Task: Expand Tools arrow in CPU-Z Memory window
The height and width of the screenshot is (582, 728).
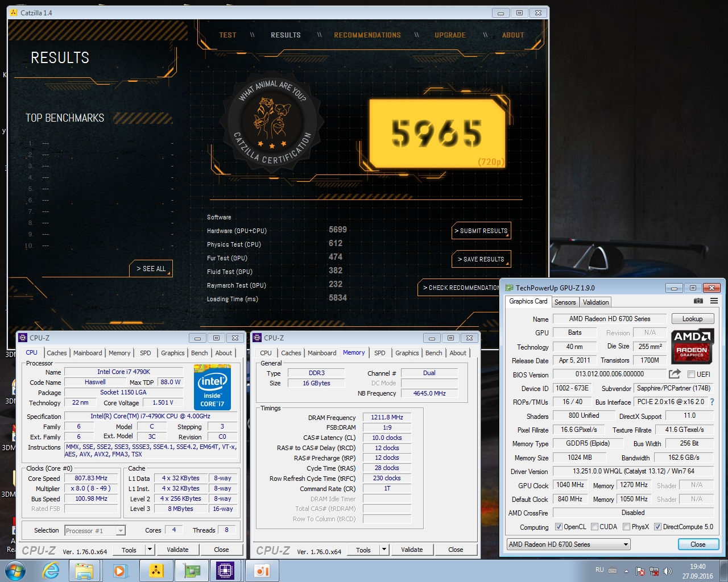Action: pos(384,550)
